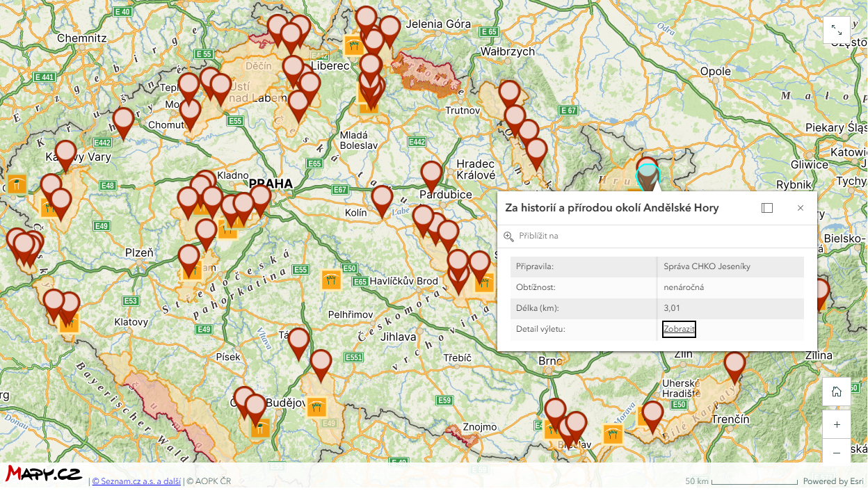Click the '50 km' scale bar

[x=741, y=481]
